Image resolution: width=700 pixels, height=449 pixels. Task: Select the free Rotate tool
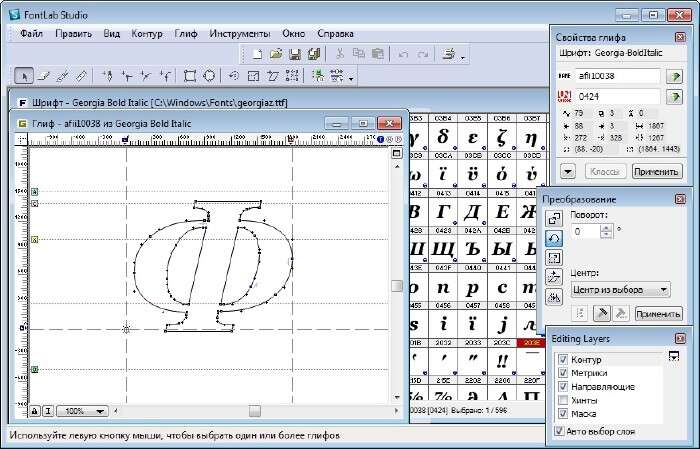tap(233, 76)
